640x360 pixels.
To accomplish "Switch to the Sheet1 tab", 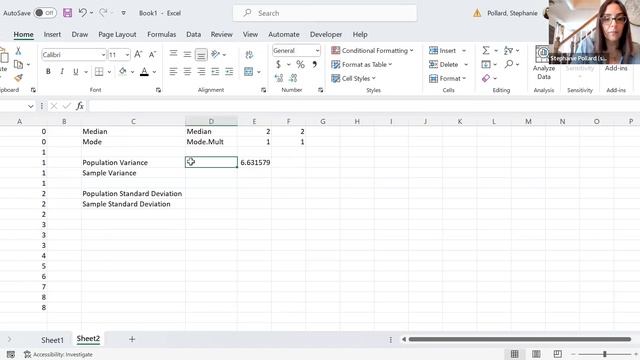I will click(52, 340).
